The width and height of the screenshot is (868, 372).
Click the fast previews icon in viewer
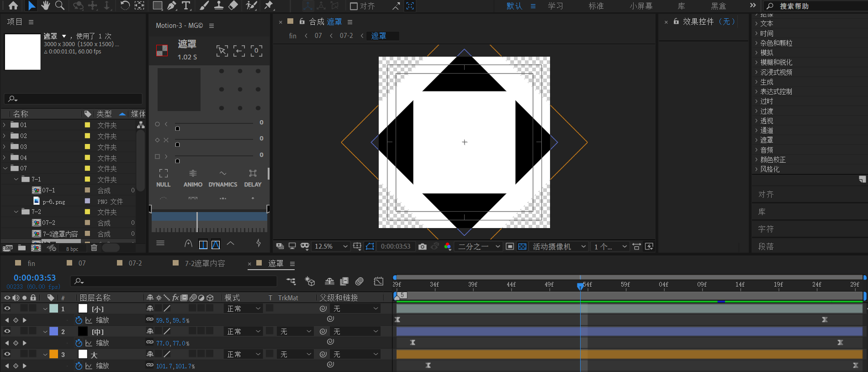click(649, 246)
